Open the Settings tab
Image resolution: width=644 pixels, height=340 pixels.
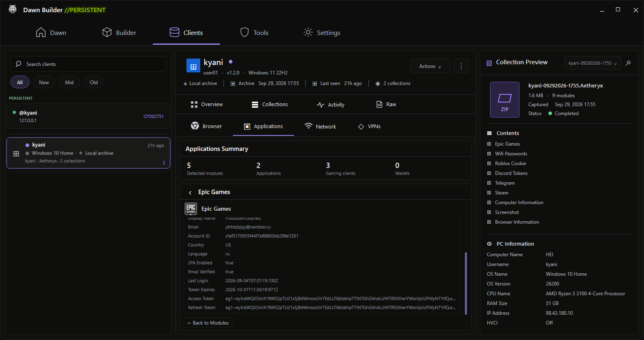pos(322,33)
